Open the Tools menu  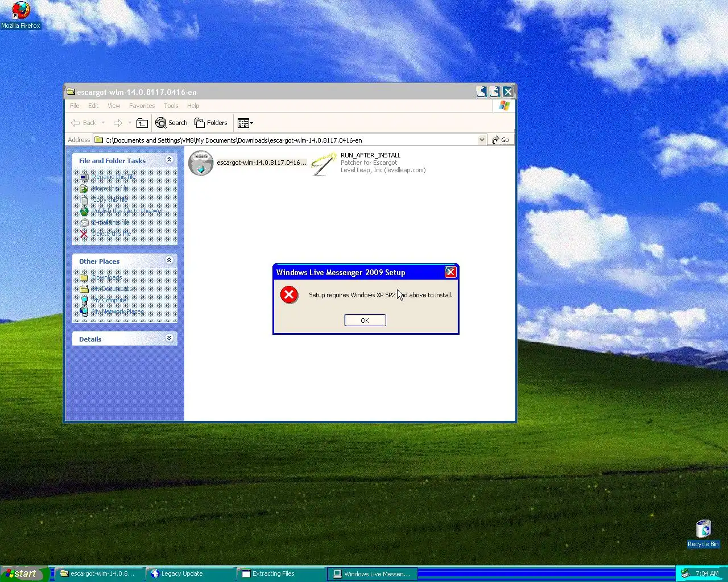(171, 106)
